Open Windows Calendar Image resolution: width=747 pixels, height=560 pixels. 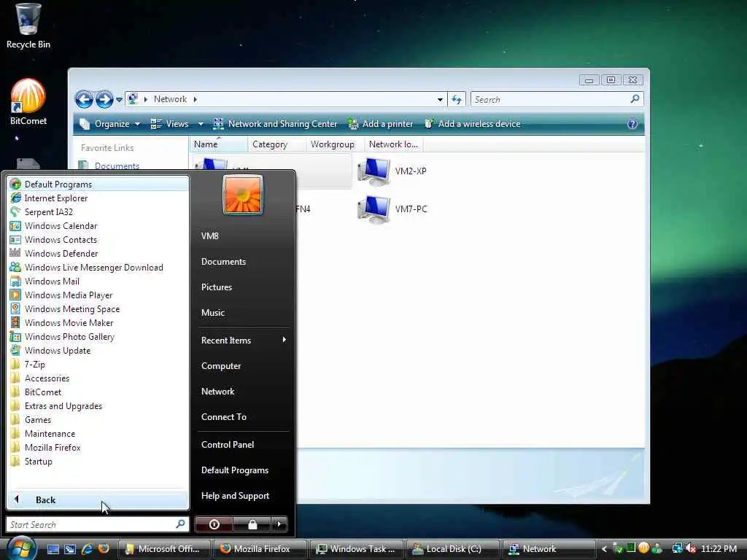98,226
